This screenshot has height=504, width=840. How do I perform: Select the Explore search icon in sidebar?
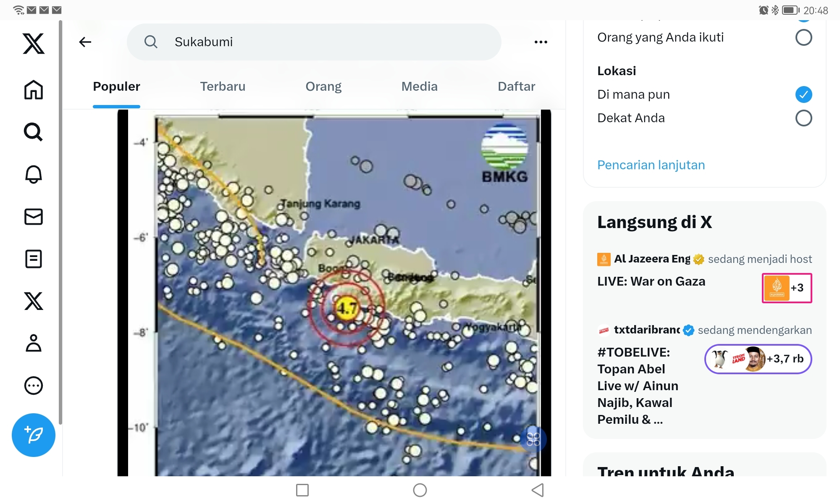pyautogui.click(x=34, y=132)
